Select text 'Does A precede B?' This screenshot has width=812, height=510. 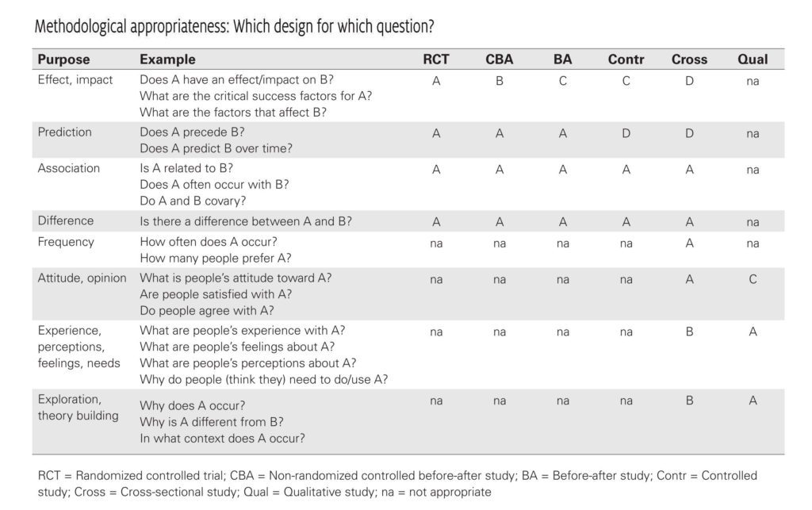[x=192, y=132]
